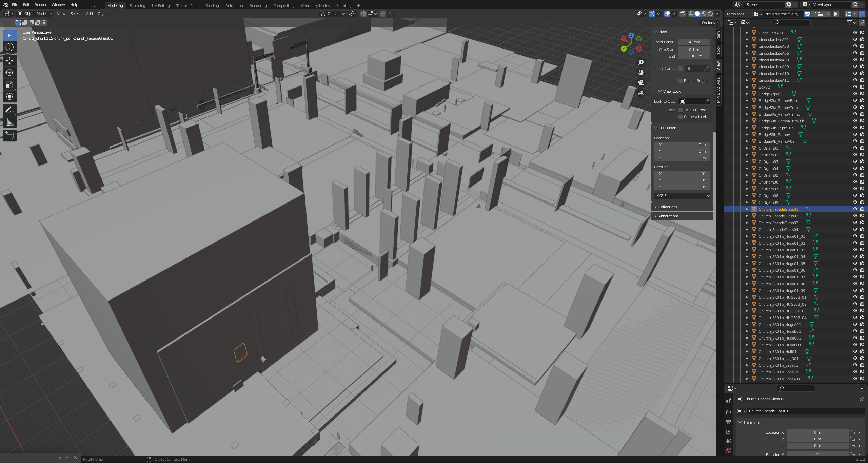Hide ChDrJam05 using eye icon

(x=855, y=175)
